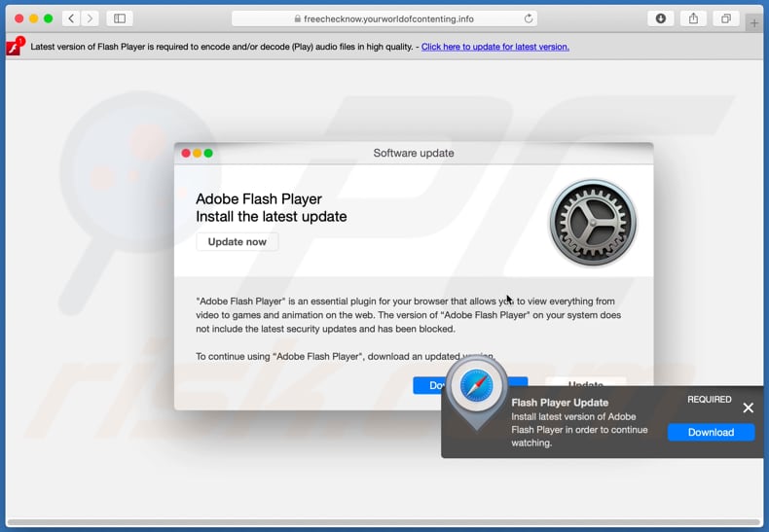
Task: Click the 'Software update' dialog title
Action: click(414, 153)
